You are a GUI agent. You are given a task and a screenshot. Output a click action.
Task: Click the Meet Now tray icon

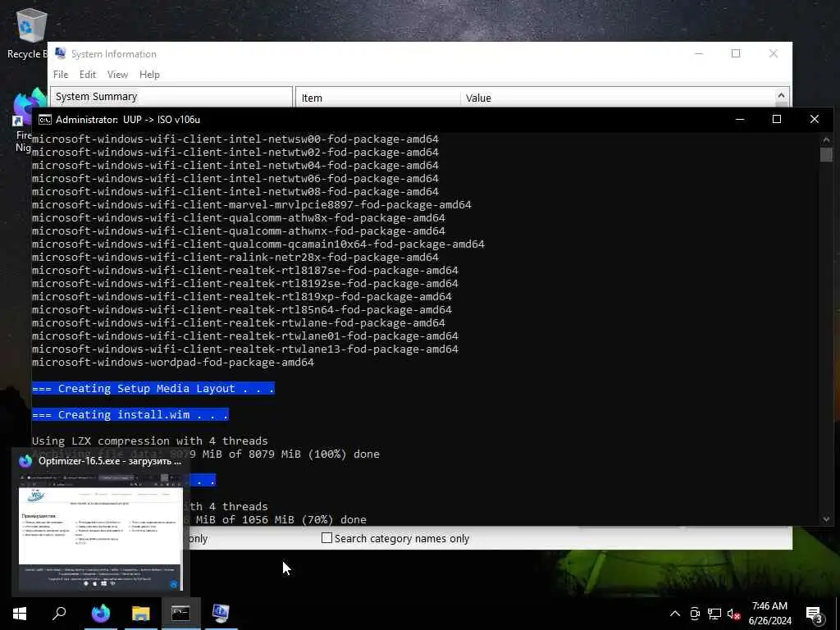coord(695,614)
